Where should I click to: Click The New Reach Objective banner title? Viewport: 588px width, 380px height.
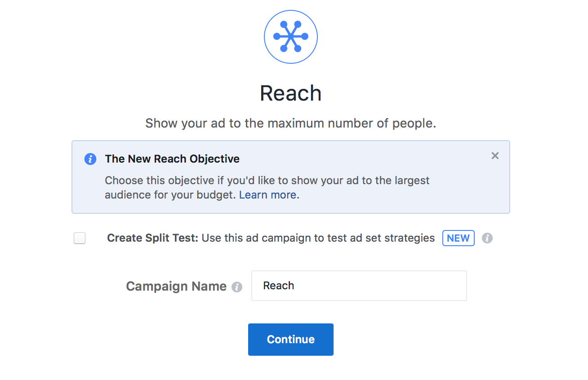[172, 159]
